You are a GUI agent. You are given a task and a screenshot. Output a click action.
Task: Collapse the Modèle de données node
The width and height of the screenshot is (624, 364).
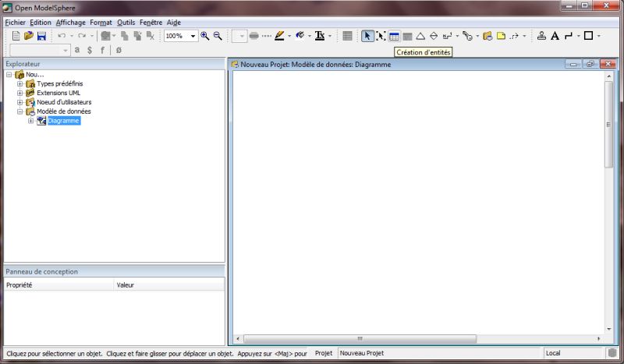[x=20, y=111]
